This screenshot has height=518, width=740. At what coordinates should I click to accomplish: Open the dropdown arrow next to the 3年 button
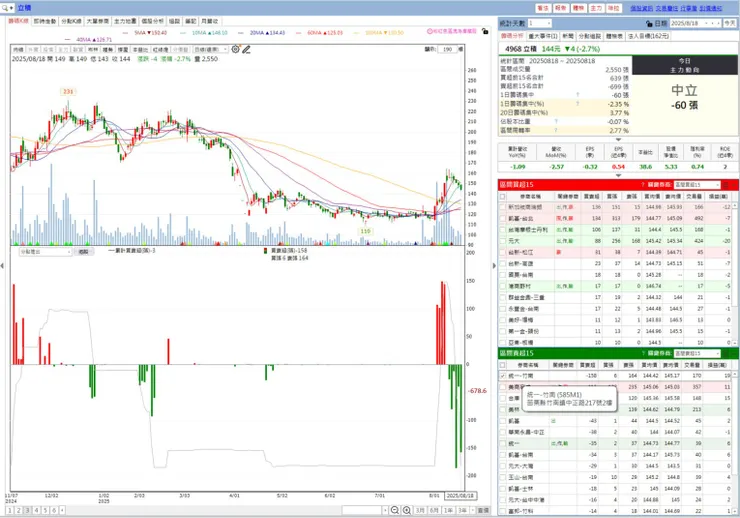[x=472, y=510]
